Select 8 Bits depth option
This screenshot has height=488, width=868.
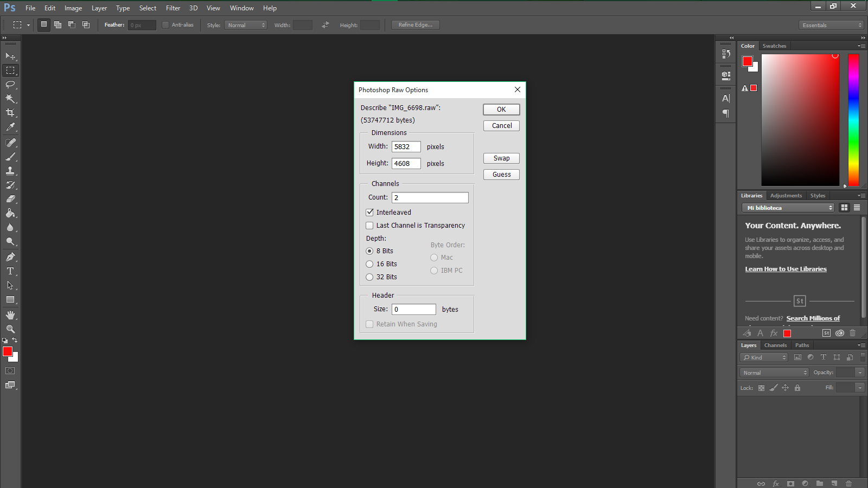(x=370, y=251)
